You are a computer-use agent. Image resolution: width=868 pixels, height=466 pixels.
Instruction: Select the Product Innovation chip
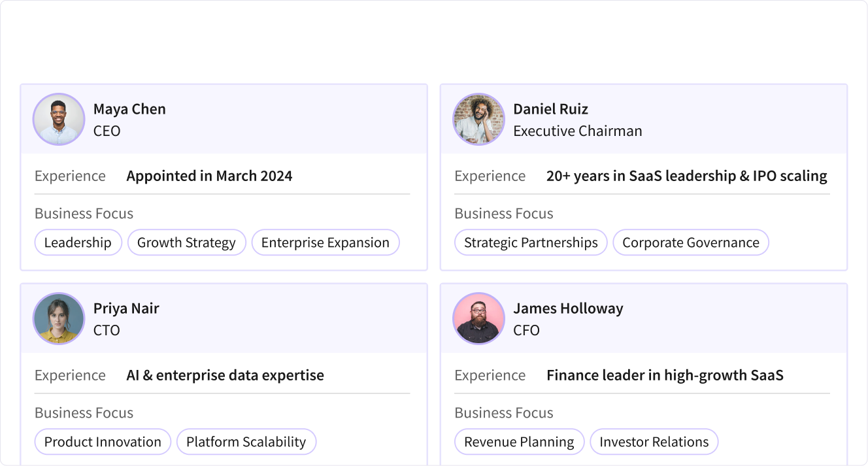pyautogui.click(x=103, y=442)
